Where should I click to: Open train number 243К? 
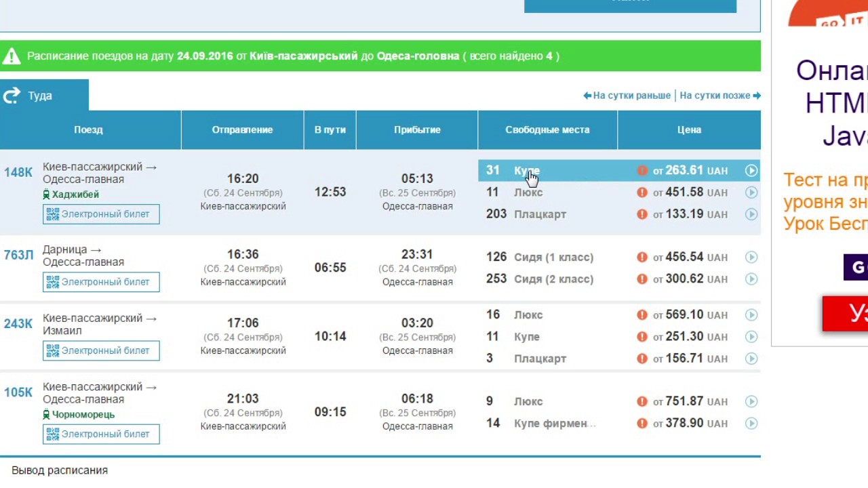click(18, 323)
